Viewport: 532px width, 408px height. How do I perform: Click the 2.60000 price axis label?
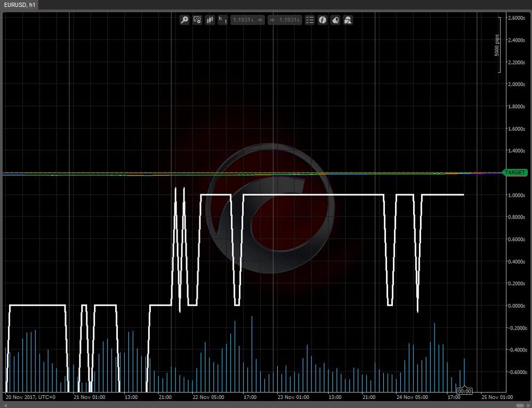click(517, 18)
